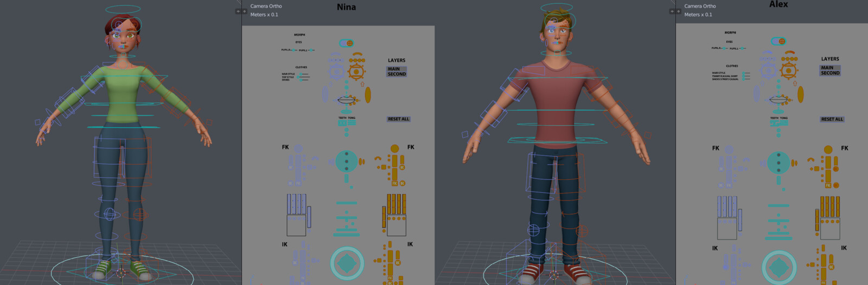Click Alex's teal torso circle control
868x285 pixels.
778,162
